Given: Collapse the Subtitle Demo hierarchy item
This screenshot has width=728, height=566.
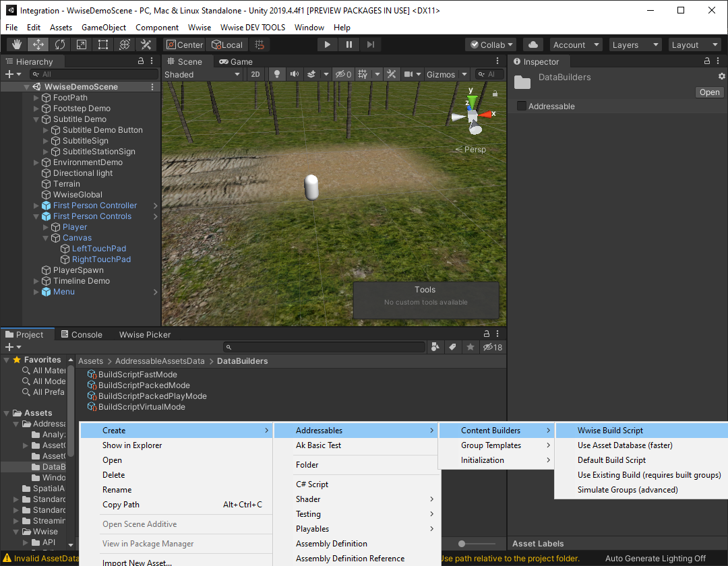Looking at the screenshot, I should pos(37,119).
